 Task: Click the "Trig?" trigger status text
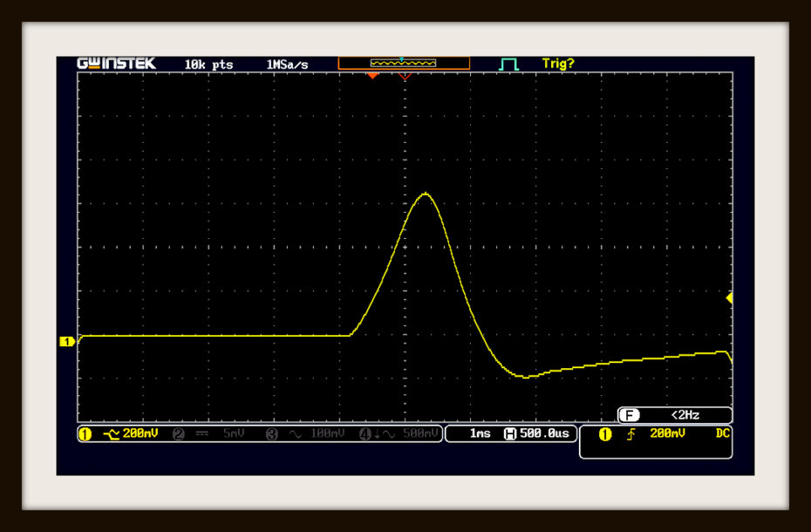pyautogui.click(x=558, y=64)
